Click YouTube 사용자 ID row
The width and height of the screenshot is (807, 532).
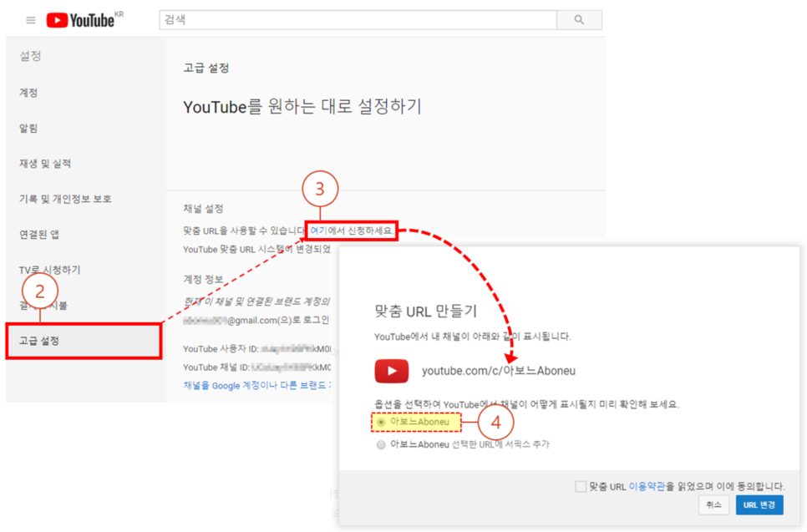(x=257, y=349)
